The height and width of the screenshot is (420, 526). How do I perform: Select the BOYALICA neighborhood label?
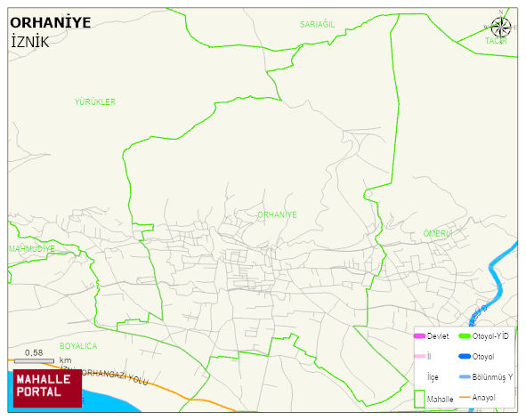[78, 346]
